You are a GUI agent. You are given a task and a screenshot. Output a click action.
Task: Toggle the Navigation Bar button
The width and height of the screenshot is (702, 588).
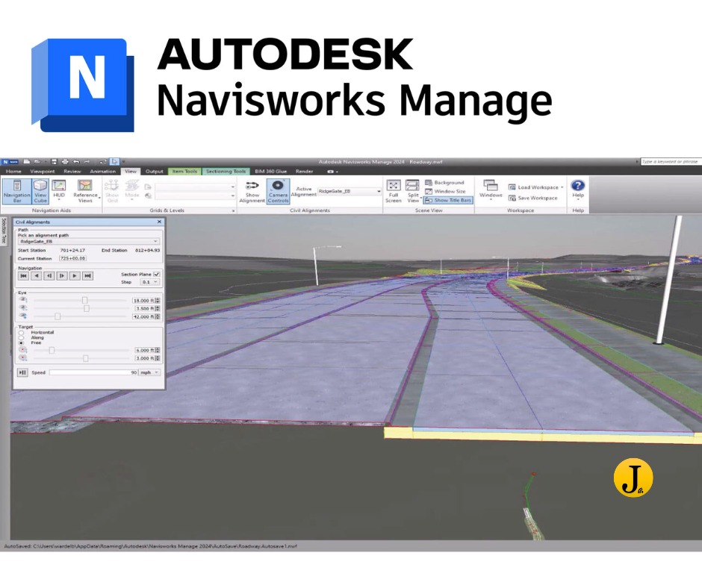[16, 191]
